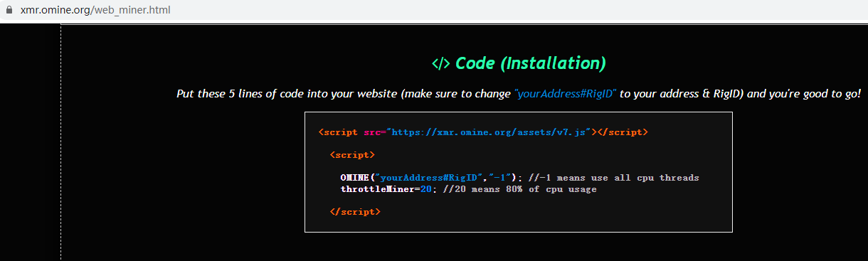
Task: Click the "Code (Installation)" heading text
Action: 531,63
